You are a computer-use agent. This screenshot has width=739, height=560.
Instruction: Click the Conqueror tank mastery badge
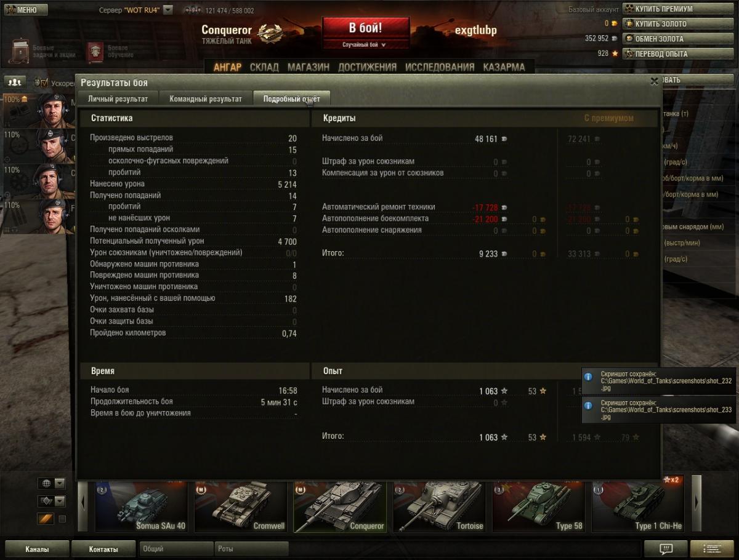tap(269, 33)
